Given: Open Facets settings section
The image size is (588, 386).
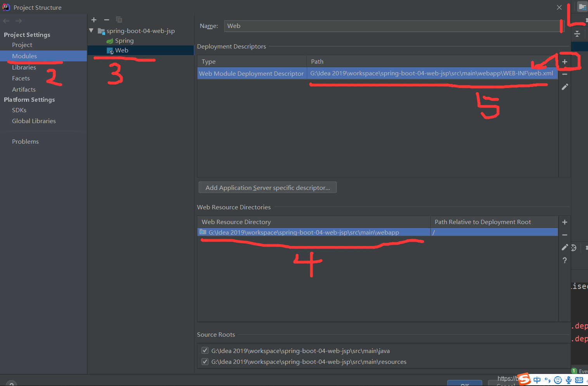Looking at the screenshot, I should (21, 78).
